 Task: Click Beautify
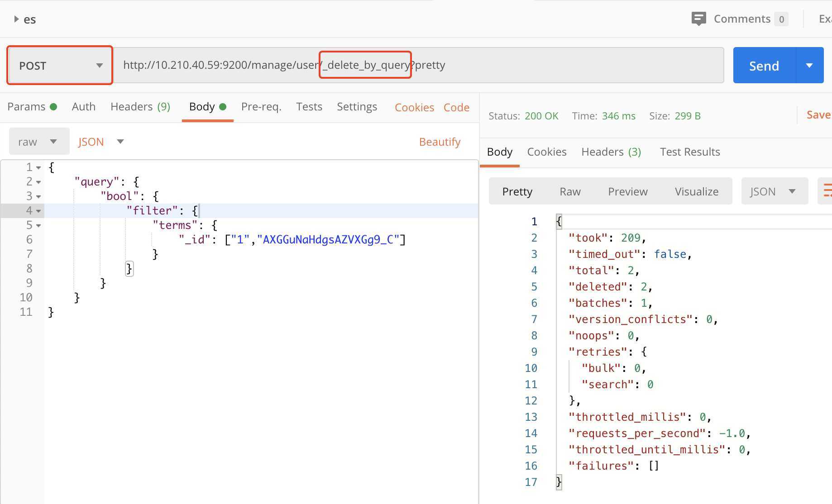(440, 142)
